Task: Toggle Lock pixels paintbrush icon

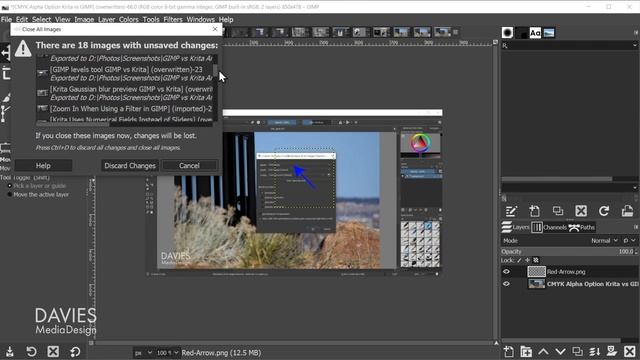Action: 519,260
